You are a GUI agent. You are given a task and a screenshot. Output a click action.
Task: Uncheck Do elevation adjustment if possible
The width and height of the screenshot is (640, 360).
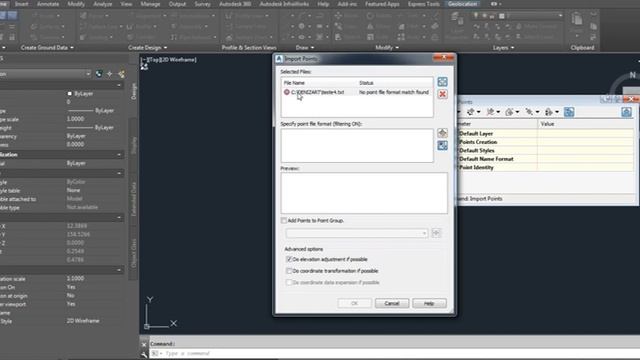point(289,259)
